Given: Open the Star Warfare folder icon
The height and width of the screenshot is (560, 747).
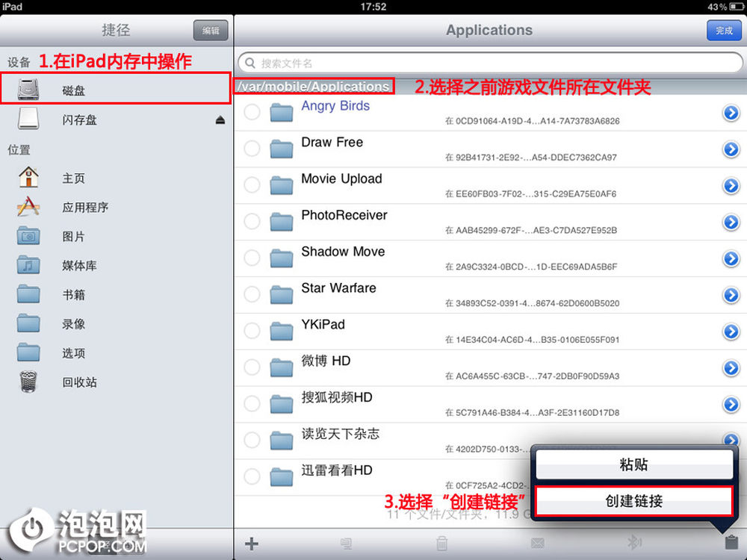Looking at the screenshot, I should [x=281, y=294].
